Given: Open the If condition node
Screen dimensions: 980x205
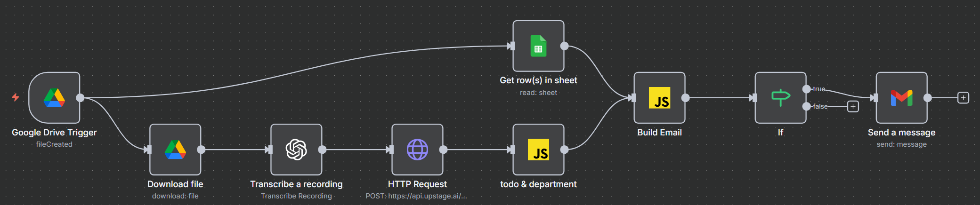Looking at the screenshot, I should [780, 98].
